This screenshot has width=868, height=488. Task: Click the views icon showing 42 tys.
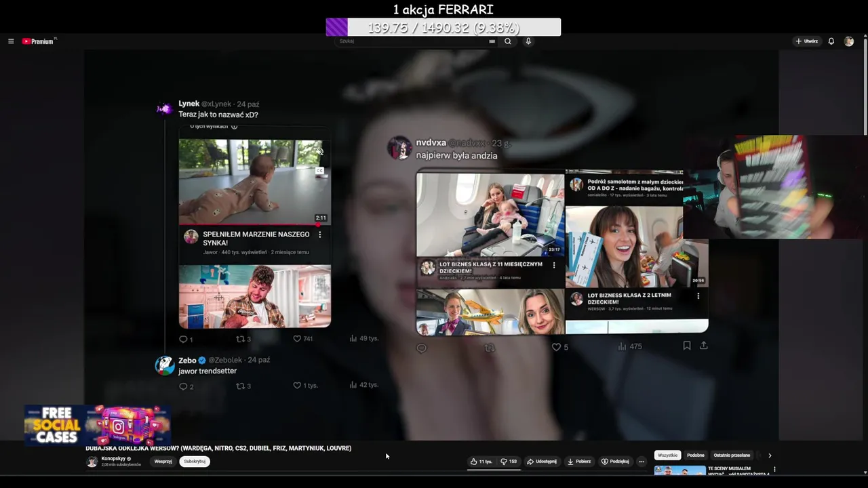353,385
